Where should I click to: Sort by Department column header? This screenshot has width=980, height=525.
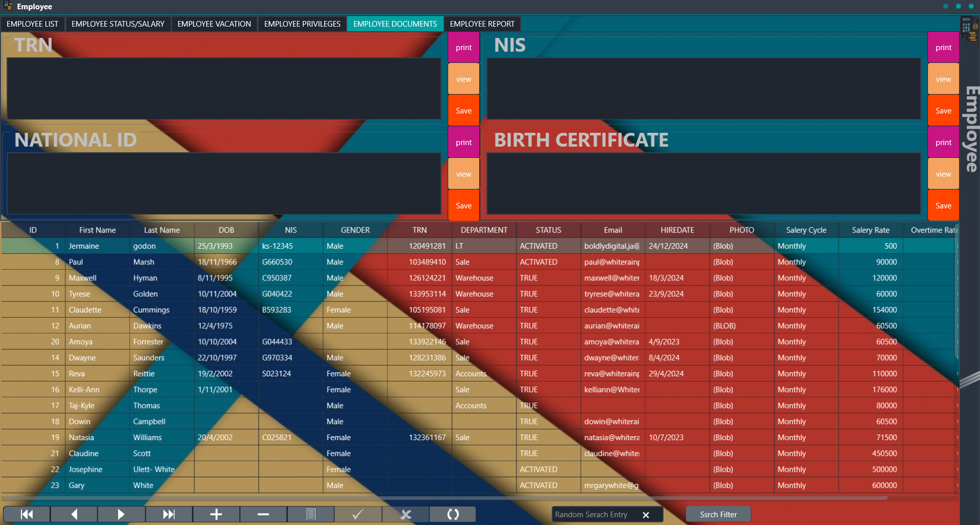(484, 230)
